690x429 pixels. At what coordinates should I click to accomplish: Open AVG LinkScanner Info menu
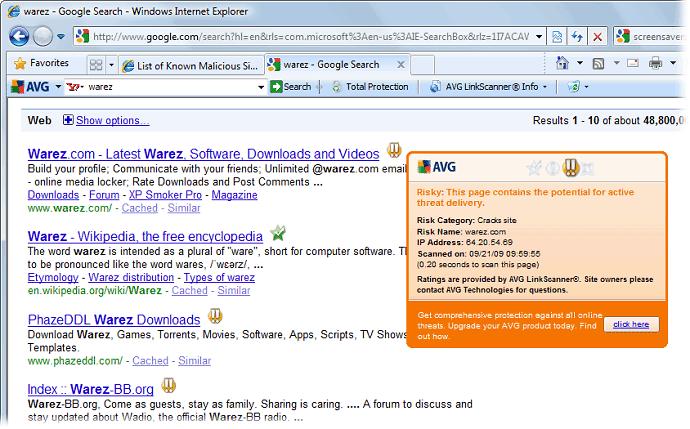[489, 87]
